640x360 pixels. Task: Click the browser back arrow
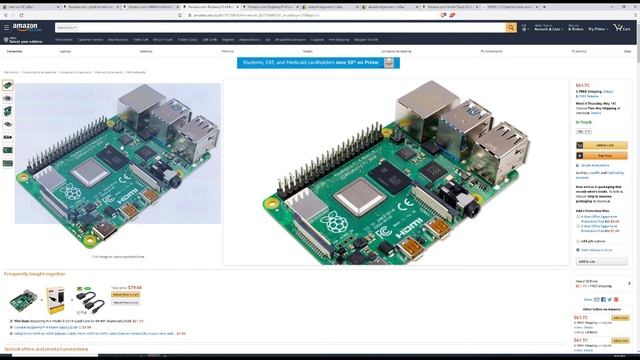click(x=6, y=15)
